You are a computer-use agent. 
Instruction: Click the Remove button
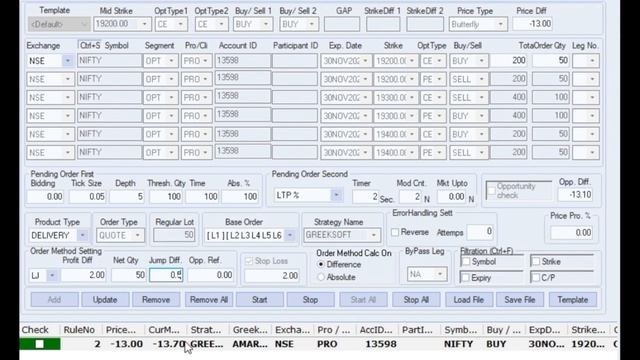[156, 300]
